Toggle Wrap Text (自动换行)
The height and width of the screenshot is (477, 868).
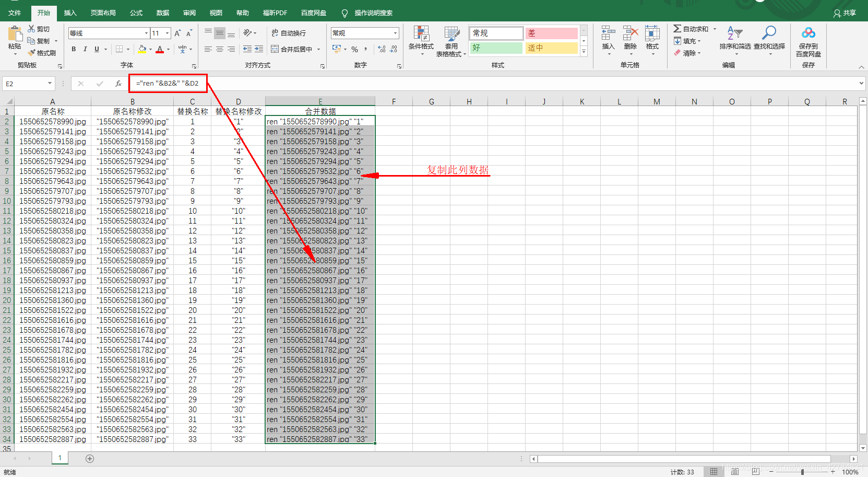pos(289,33)
